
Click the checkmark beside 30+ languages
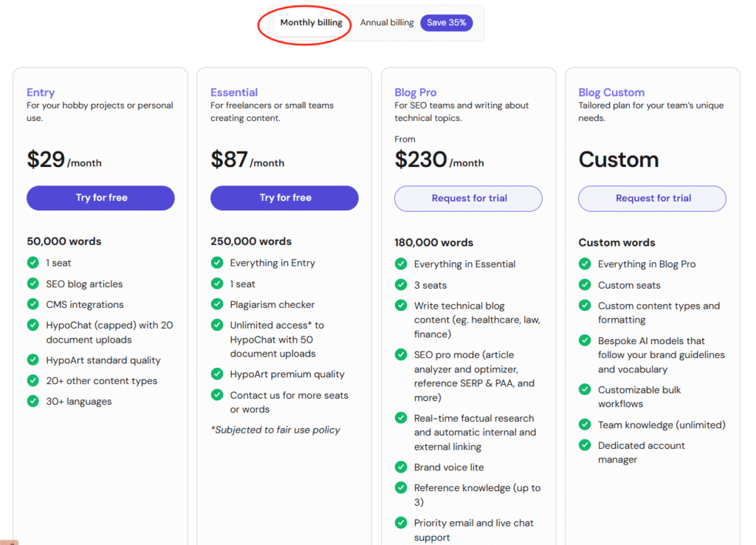point(33,401)
